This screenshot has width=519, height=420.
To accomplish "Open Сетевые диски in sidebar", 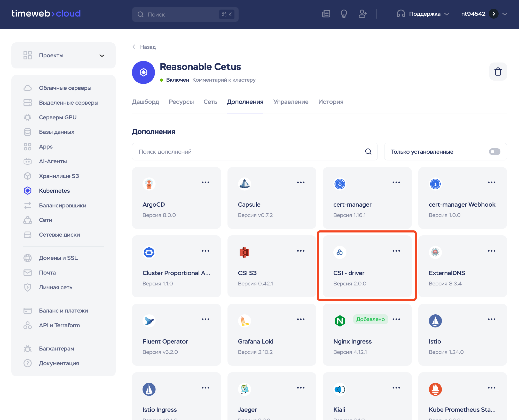I will coord(64,235).
